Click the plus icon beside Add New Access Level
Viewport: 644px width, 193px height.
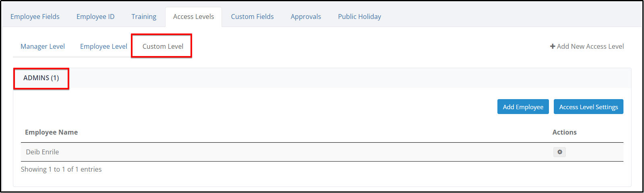553,46
